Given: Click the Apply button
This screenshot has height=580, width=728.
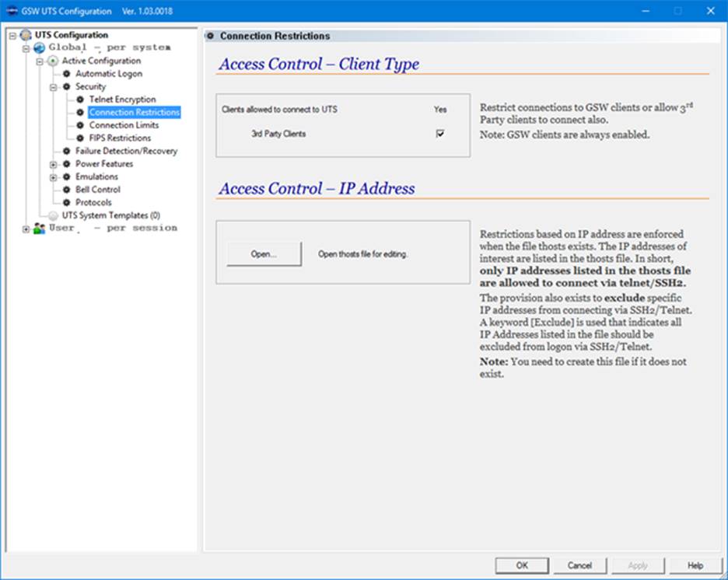Looking at the screenshot, I should pos(638,565).
